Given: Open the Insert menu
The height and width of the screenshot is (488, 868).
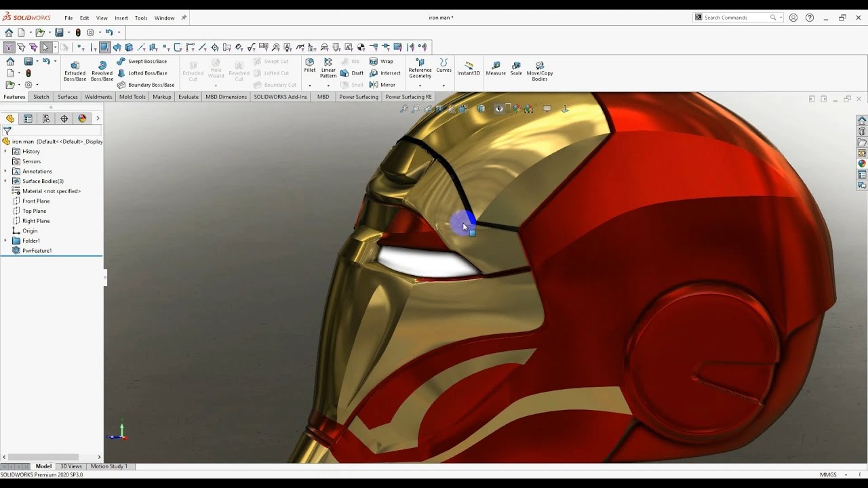Looking at the screenshot, I should 121,18.
